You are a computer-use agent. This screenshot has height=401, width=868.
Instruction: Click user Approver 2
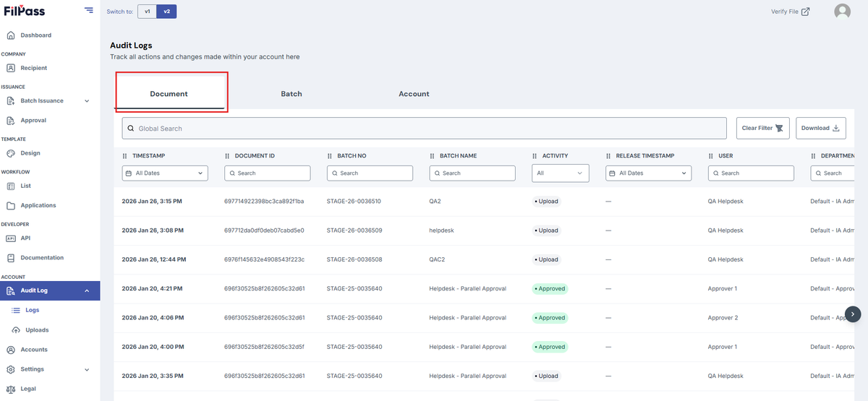click(x=723, y=317)
